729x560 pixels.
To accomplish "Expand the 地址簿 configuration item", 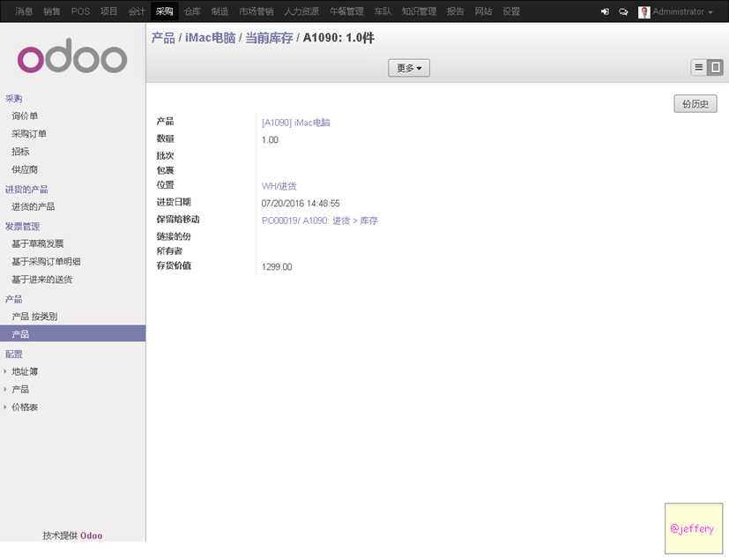I will coord(25,371).
